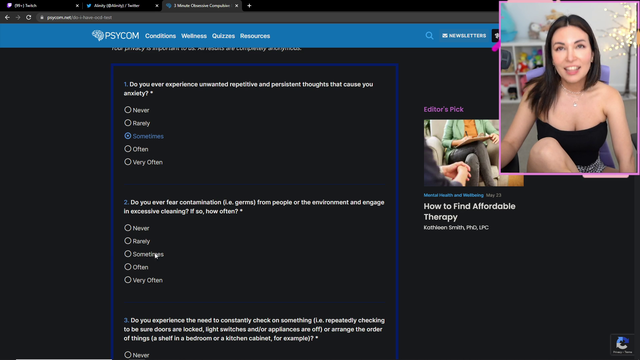Click author Kathleen Smith, PhD, LPC
The height and width of the screenshot is (360, 640).
pyautogui.click(x=456, y=227)
